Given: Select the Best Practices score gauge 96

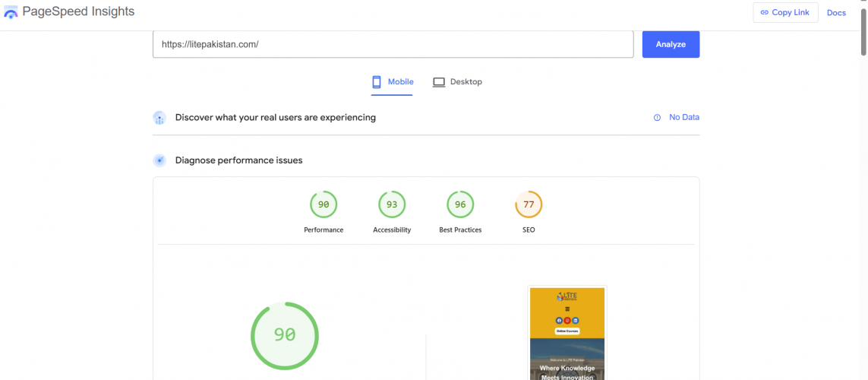Looking at the screenshot, I should 460,204.
